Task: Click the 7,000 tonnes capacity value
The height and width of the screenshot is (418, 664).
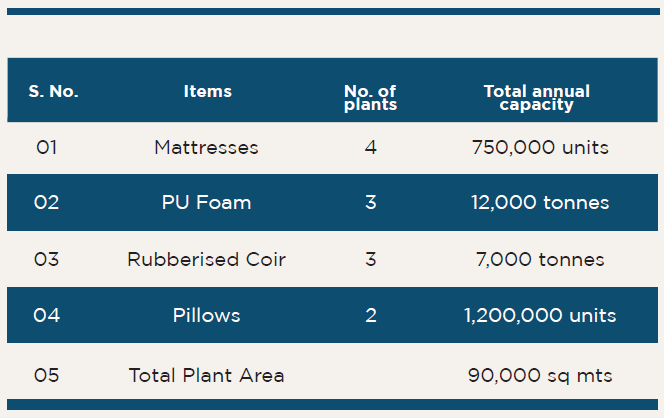Action: (540, 259)
